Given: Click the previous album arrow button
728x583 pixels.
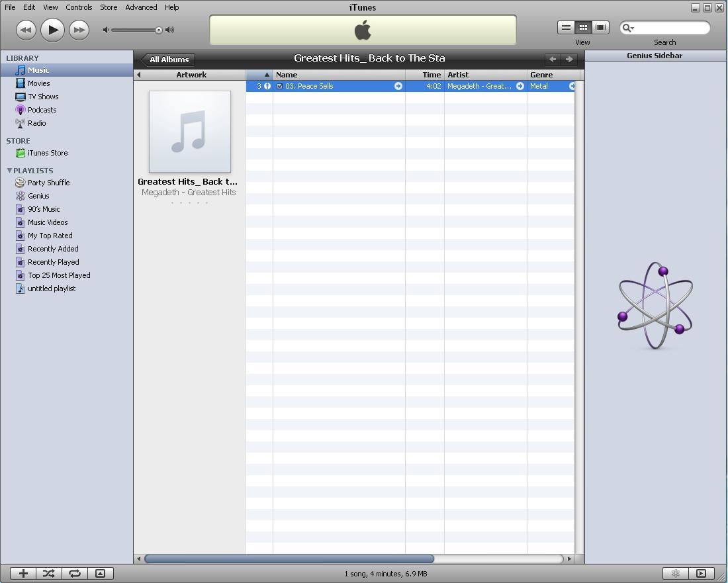Looking at the screenshot, I should tap(553, 59).
